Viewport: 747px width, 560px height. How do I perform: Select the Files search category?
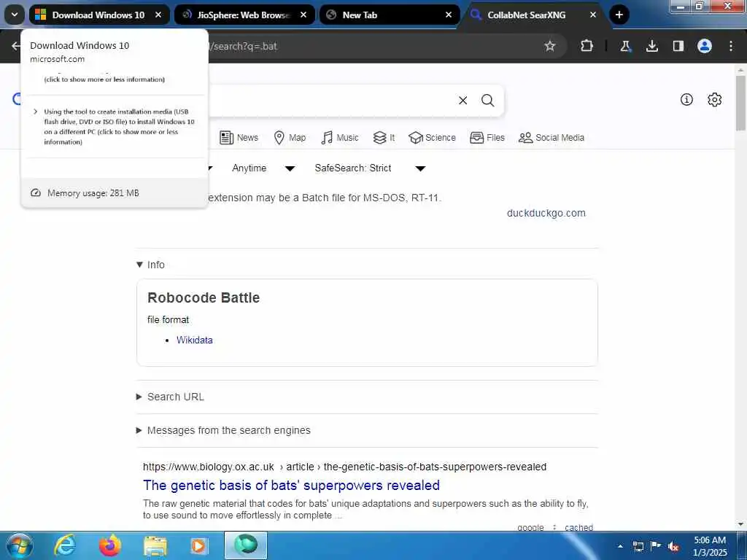tap(487, 138)
